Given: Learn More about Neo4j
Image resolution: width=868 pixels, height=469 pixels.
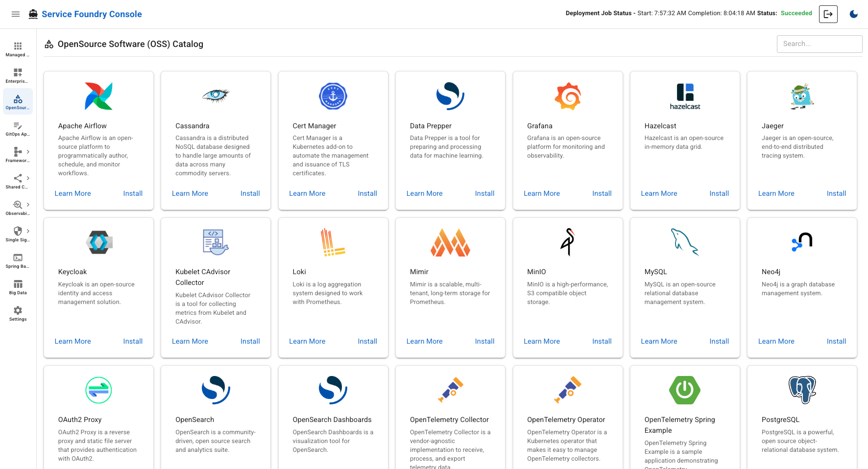Looking at the screenshot, I should coord(776,341).
